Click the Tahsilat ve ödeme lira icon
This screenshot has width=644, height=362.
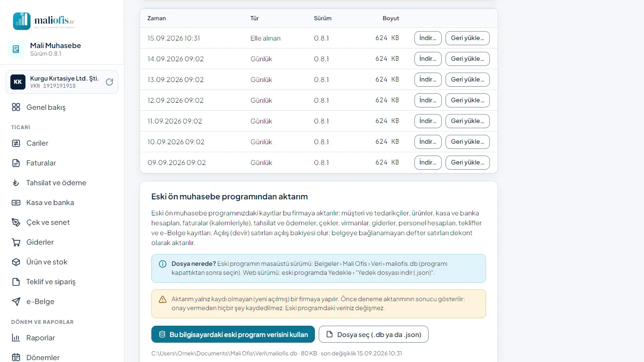coord(16,183)
